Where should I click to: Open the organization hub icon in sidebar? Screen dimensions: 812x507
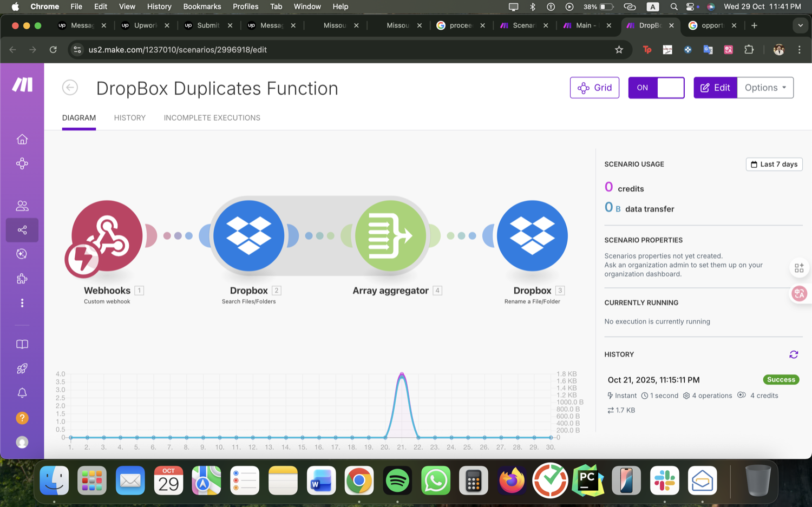point(22,163)
